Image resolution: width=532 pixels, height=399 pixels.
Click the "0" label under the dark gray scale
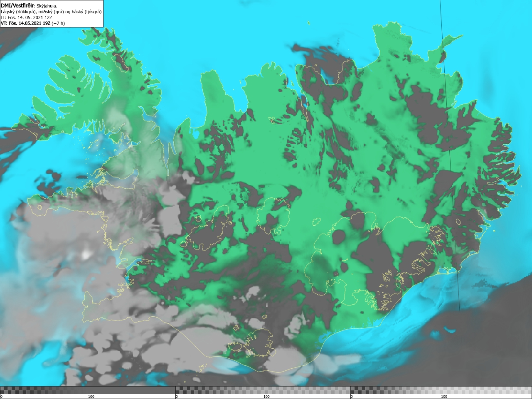(2, 397)
